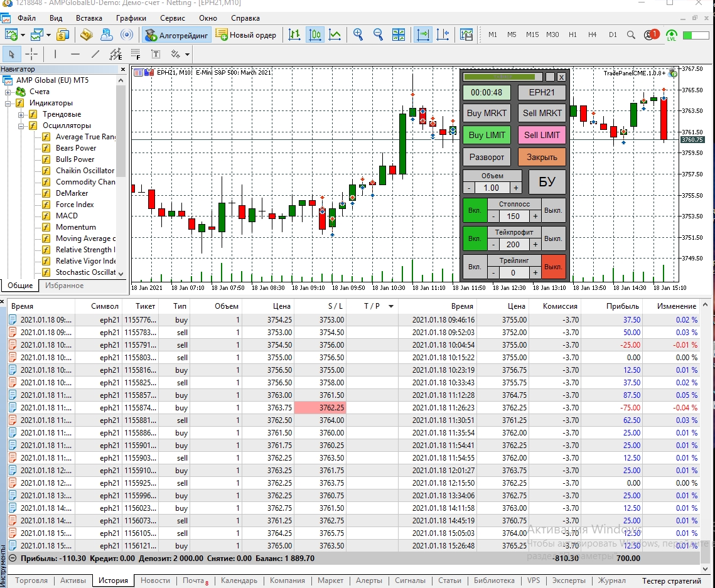Draw a trendline tool
The width and height of the screenshot is (715, 588).
coord(95,54)
